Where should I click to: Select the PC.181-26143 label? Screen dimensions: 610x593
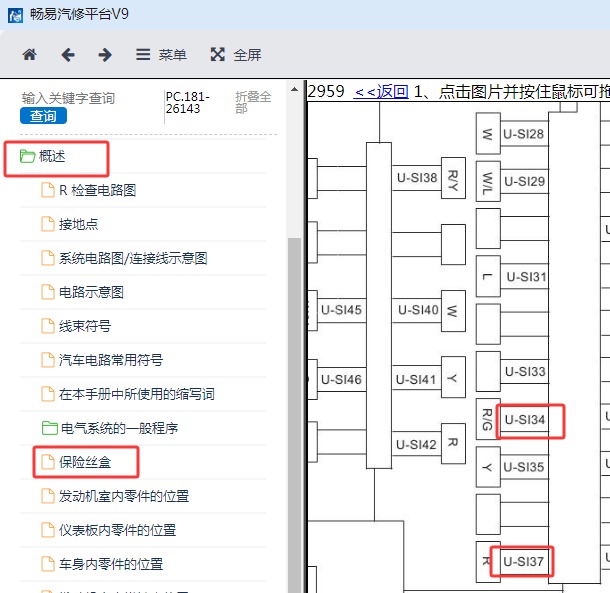[188, 102]
